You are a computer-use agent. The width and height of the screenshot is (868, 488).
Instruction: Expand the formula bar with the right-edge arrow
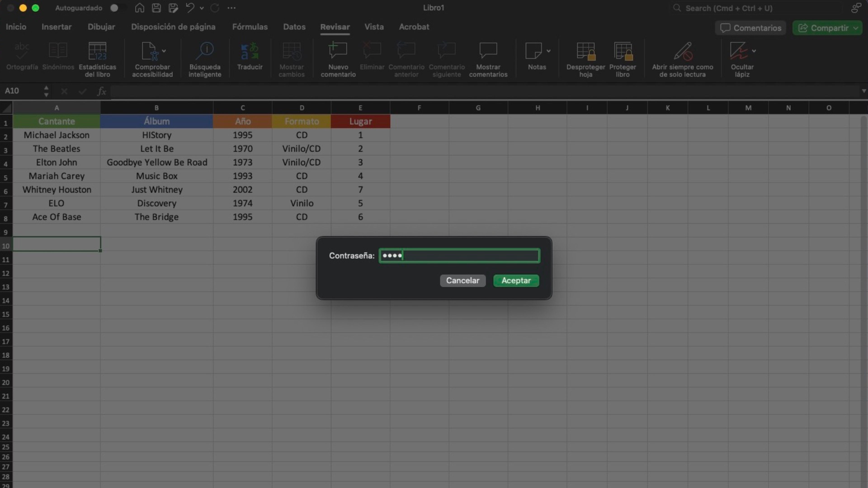[x=864, y=91]
